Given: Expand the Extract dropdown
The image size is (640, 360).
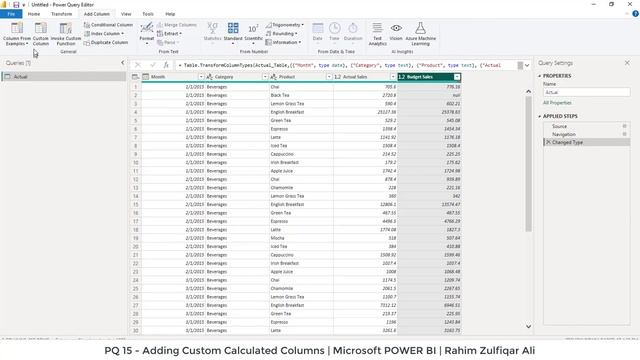Looking at the screenshot, I should 180,33.
